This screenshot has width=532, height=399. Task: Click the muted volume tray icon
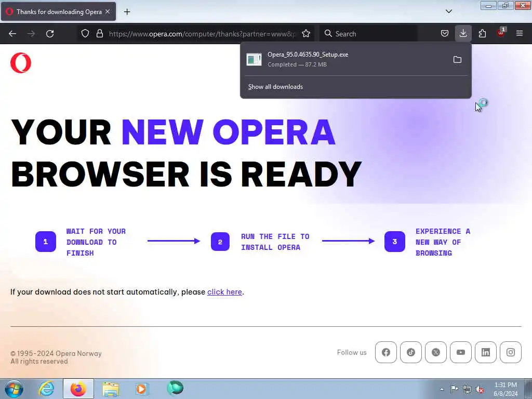click(480, 389)
